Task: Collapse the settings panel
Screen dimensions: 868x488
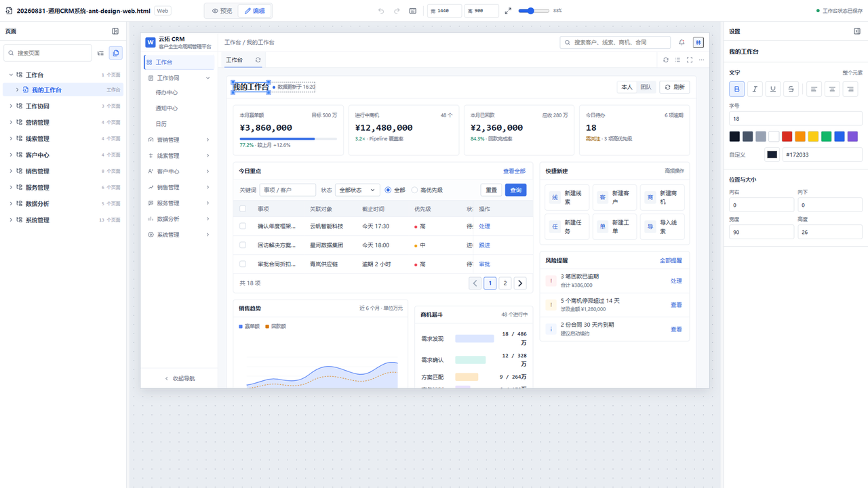Action: pos(857,31)
